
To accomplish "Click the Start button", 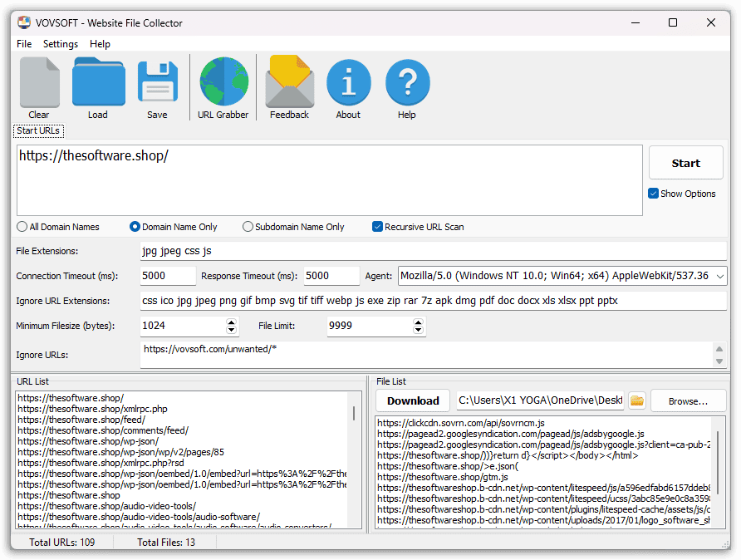I will click(685, 163).
